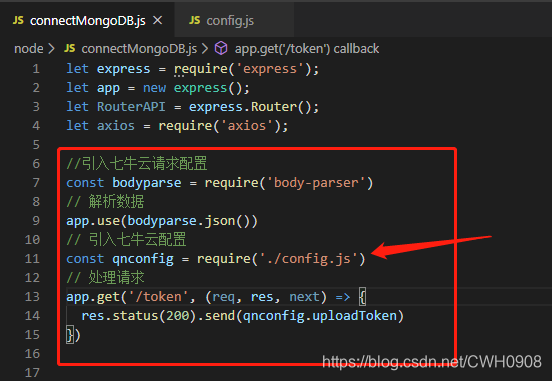The width and height of the screenshot is (552, 381).
Task: Open the node breadcrumb folder
Action: point(29,49)
